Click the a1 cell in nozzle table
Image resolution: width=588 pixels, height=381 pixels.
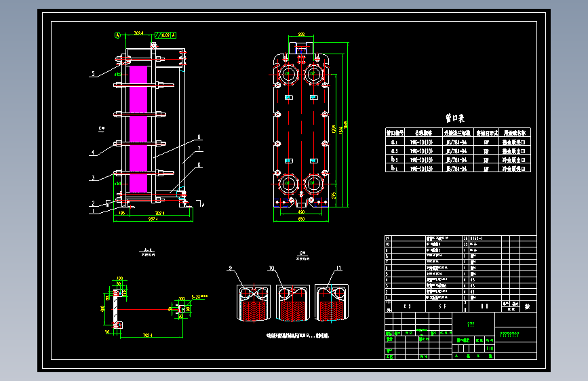[x=395, y=142]
